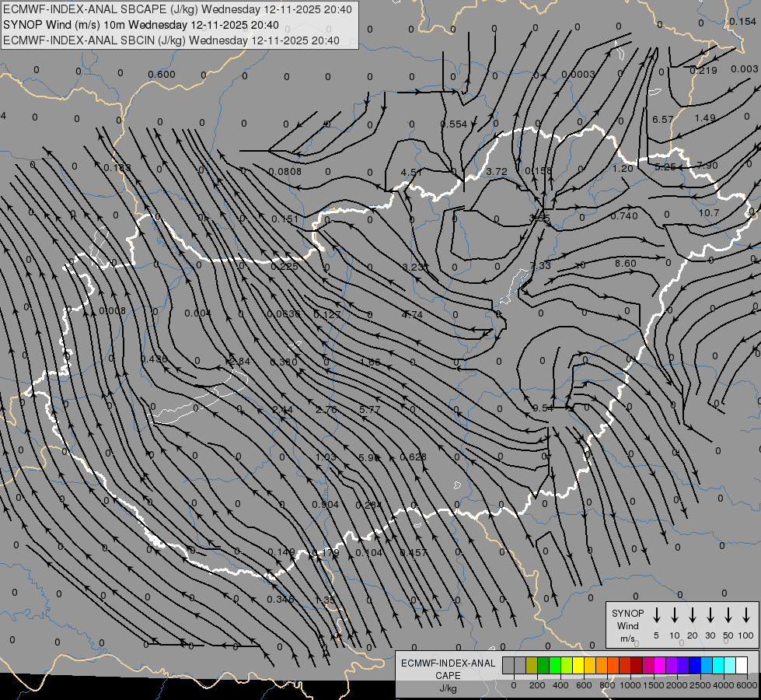Viewport: 761px width, 700px height.
Task: Select the olive swatch in CAPE legend
Action: tap(532, 665)
